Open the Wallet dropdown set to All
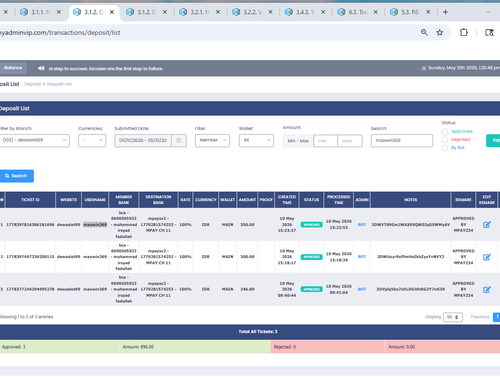This screenshot has width=500, height=377. pyautogui.click(x=256, y=140)
